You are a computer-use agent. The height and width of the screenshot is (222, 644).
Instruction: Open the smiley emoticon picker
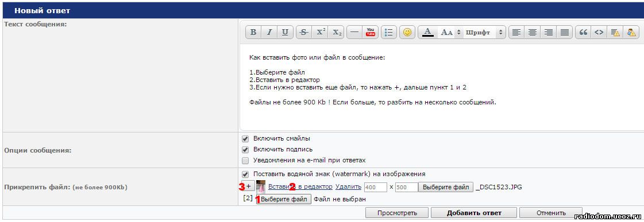click(407, 33)
